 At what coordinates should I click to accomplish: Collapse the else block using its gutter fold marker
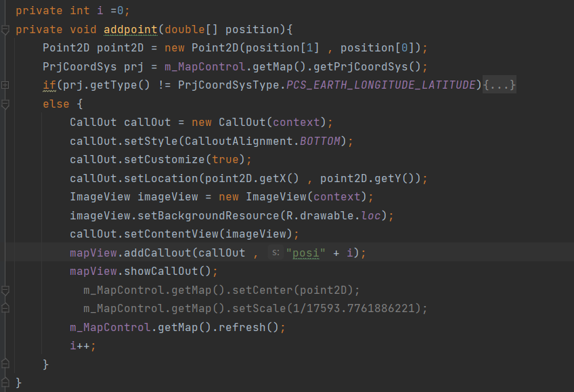pos(5,105)
